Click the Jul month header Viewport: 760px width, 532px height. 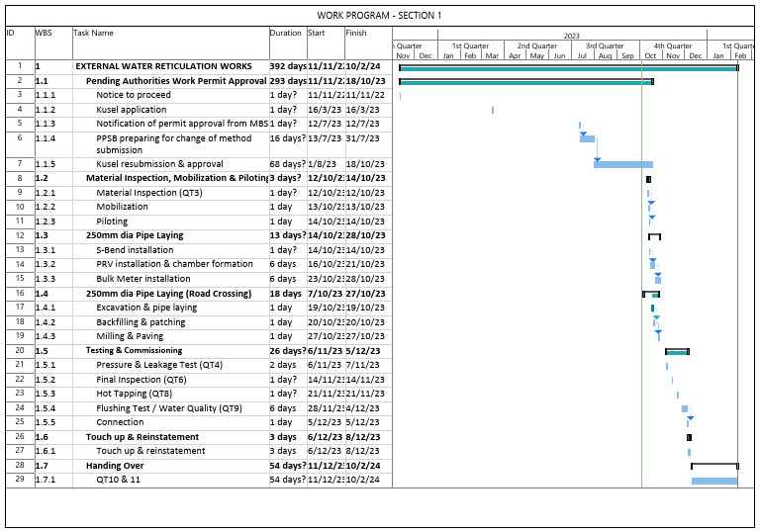[582, 55]
